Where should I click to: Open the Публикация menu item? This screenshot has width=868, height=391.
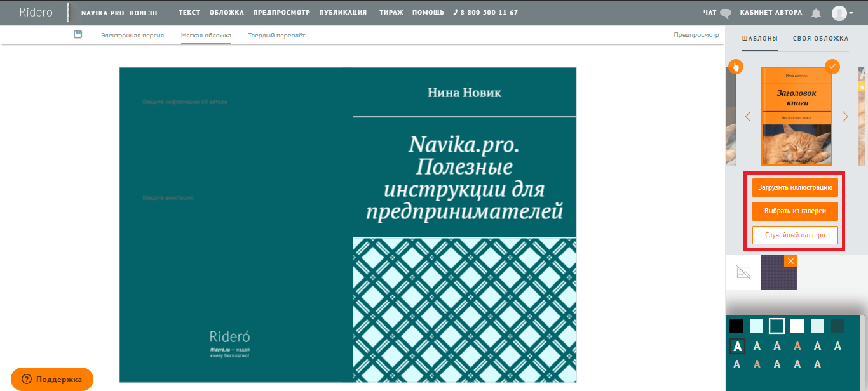click(342, 13)
